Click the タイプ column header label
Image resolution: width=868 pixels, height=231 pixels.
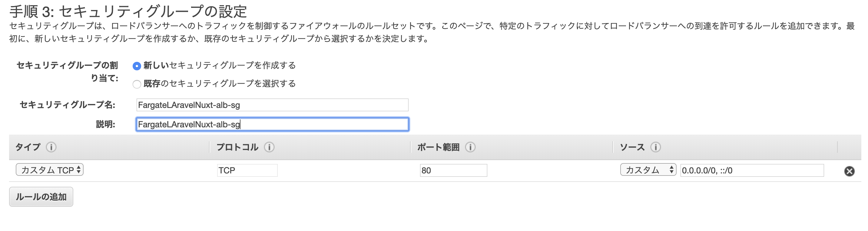28,147
